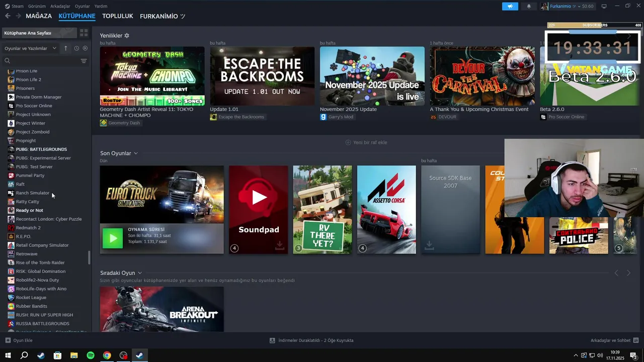Open Arena Breakout Infinite card
Viewport: 644px width, 362px height.
162,309
